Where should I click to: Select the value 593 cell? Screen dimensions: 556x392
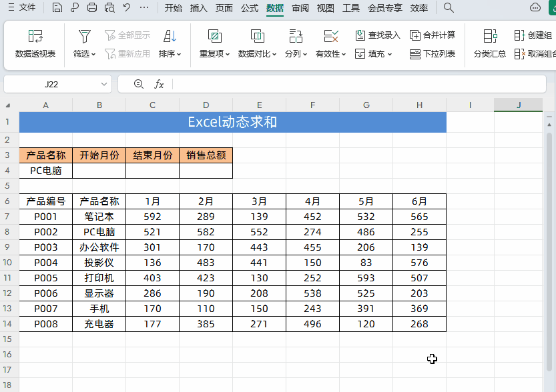pos(366,278)
